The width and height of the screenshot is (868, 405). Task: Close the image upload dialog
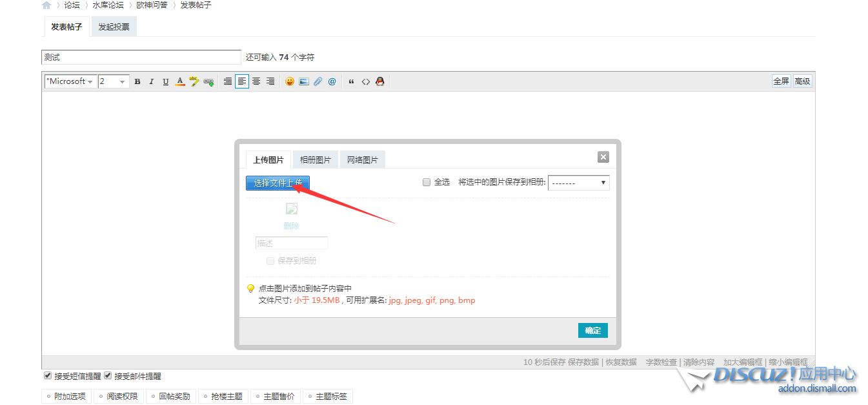(x=603, y=157)
